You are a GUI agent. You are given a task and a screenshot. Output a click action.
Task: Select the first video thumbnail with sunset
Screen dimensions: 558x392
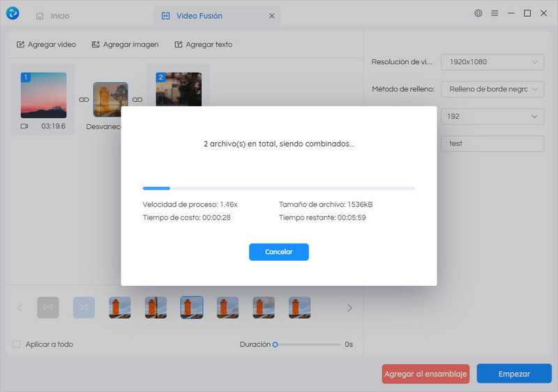click(43, 95)
